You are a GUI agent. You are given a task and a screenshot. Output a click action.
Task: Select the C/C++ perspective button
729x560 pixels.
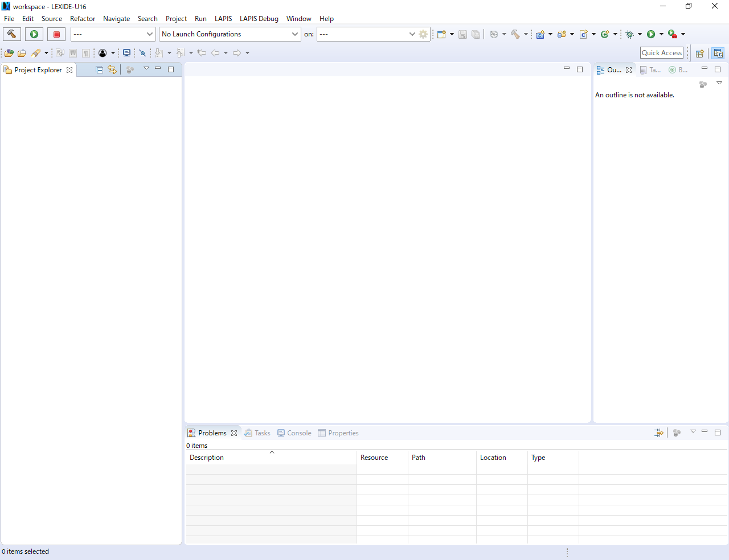click(718, 53)
